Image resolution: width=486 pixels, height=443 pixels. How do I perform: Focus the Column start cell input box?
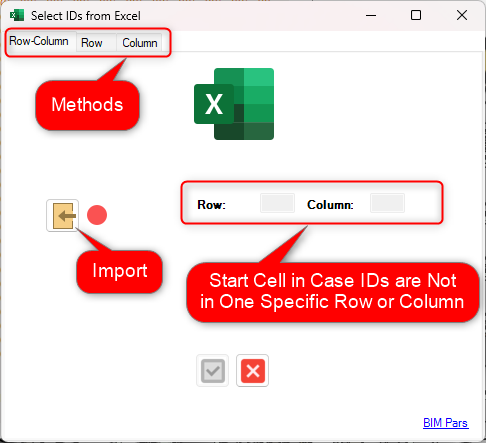pyautogui.click(x=387, y=203)
